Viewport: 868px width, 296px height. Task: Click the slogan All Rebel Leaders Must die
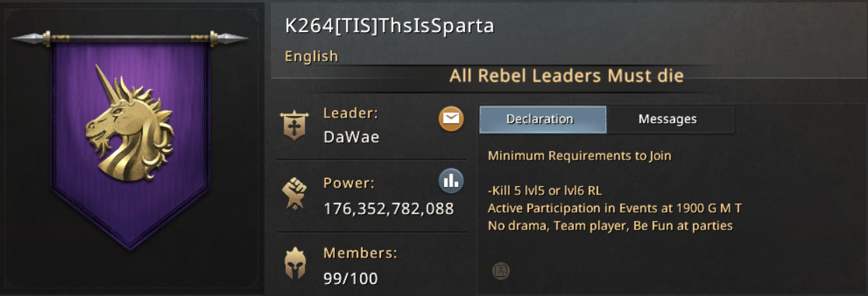point(566,76)
